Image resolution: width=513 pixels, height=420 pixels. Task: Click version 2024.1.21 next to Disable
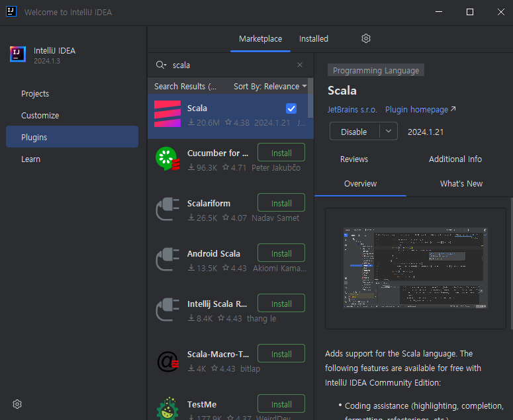426,132
